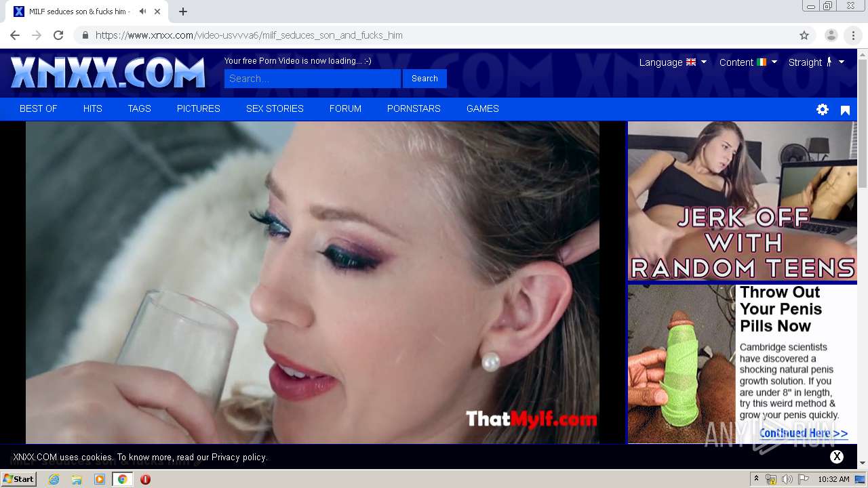Viewport: 868px width, 488px height.
Task: Open the Windows Start menu
Action: [19, 479]
